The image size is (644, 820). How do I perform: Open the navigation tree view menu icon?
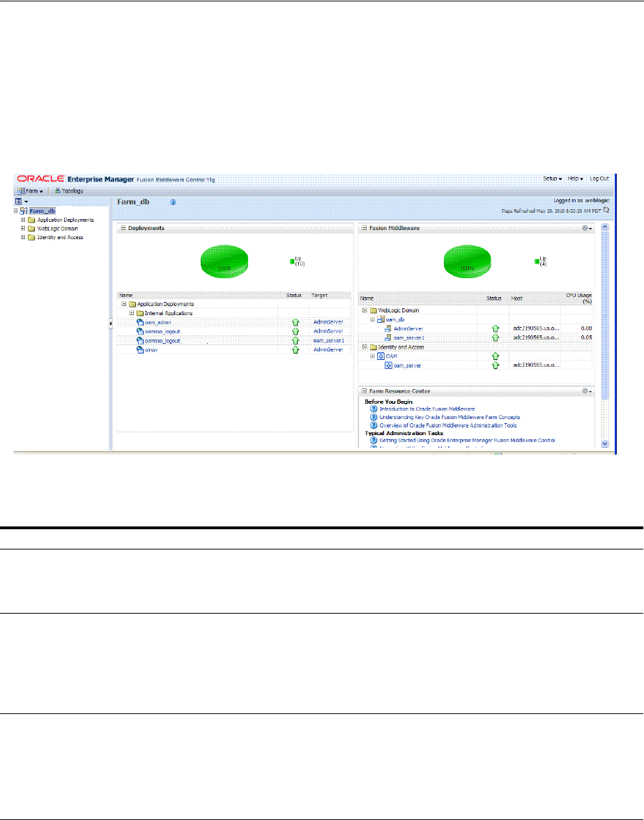(x=21, y=201)
